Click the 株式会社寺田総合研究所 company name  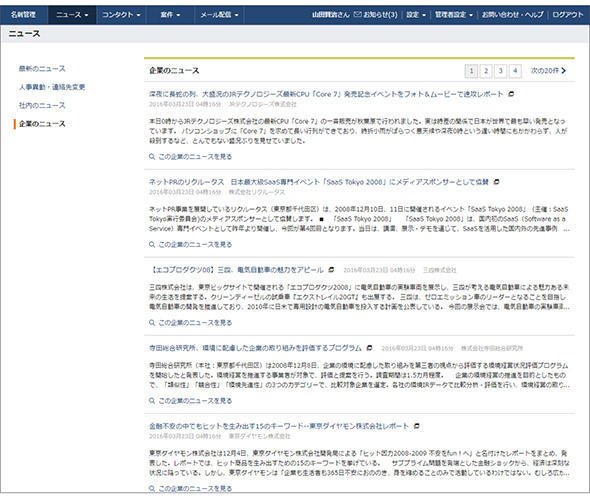(492, 348)
